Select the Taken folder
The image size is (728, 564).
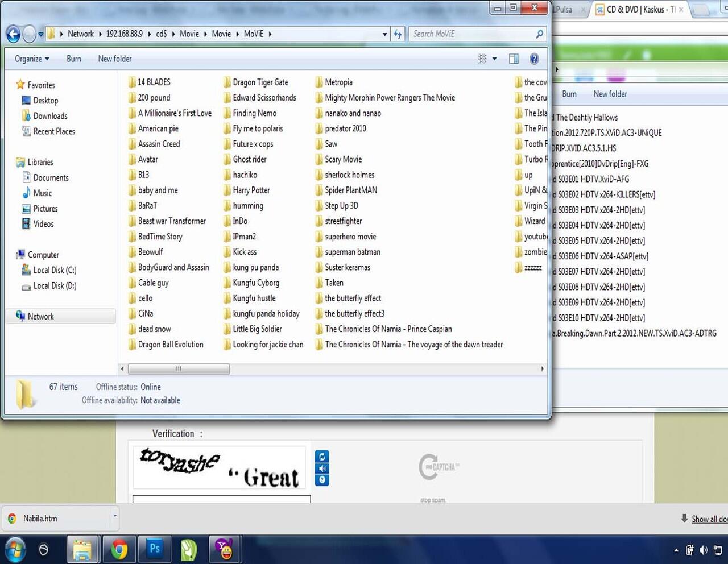(x=329, y=283)
